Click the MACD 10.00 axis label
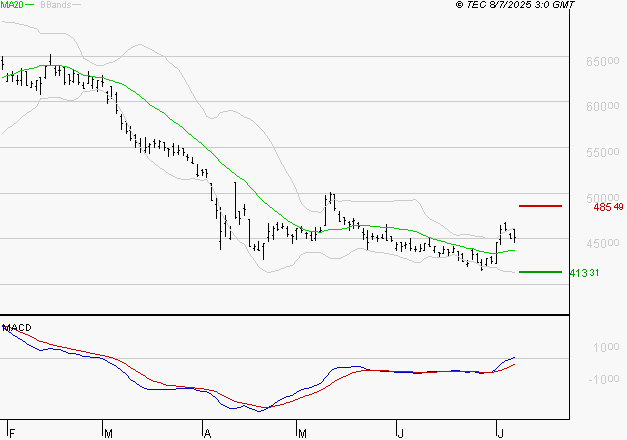 tap(606, 347)
